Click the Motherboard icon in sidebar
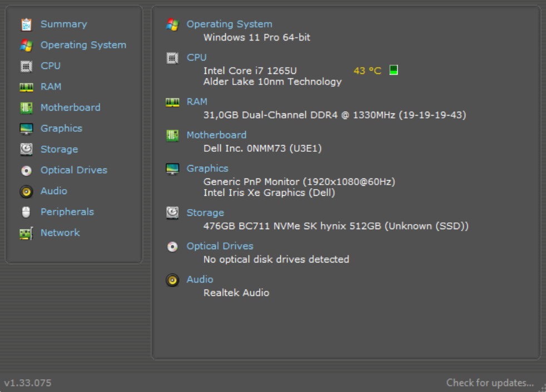Image resolution: width=546 pixels, height=392 pixels. pyautogui.click(x=26, y=108)
